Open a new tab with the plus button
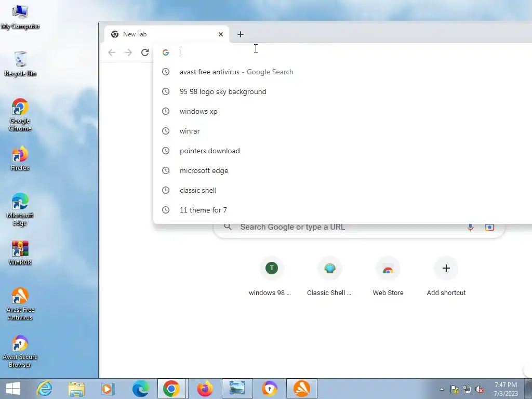 click(240, 34)
